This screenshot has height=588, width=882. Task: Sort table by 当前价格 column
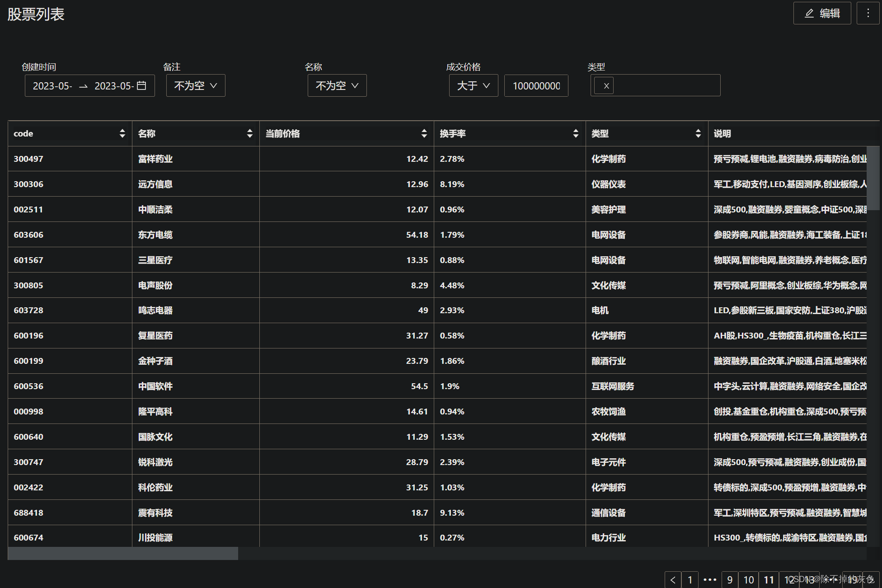tap(424, 133)
